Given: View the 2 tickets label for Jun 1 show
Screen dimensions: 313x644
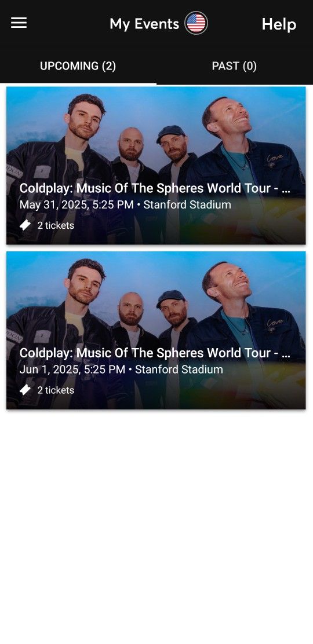Looking at the screenshot, I should [x=56, y=390].
